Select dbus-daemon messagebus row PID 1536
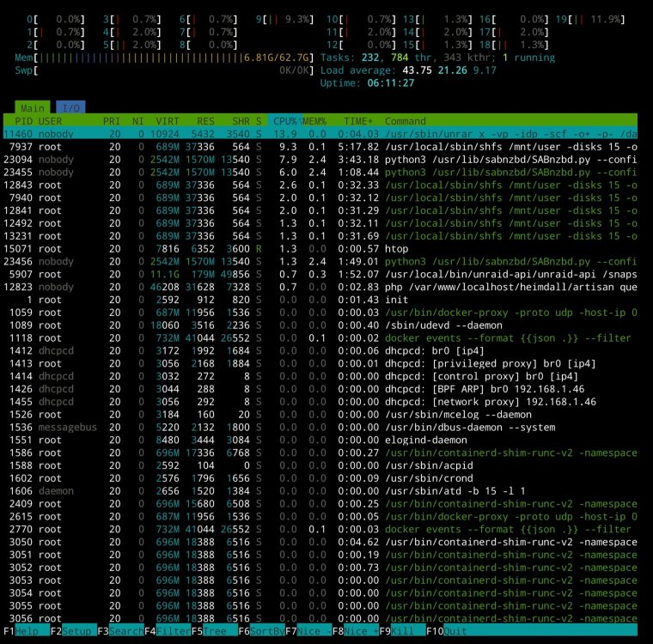 (320, 427)
